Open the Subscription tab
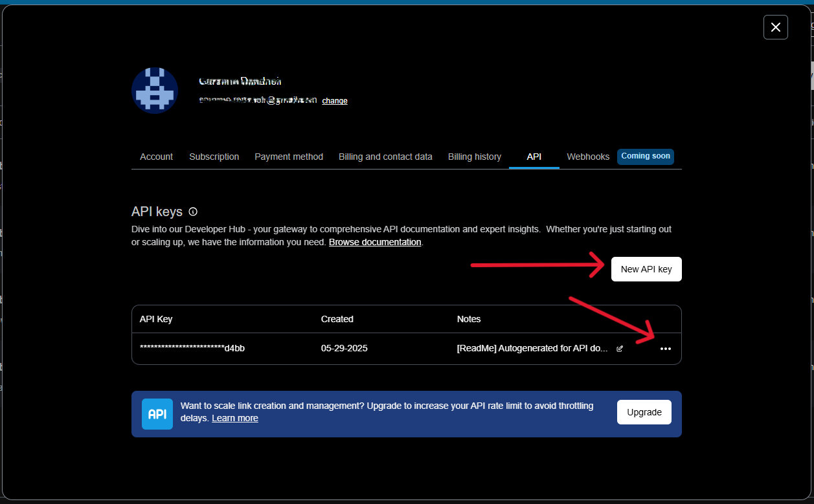The width and height of the screenshot is (814, 504). point(214,157)
